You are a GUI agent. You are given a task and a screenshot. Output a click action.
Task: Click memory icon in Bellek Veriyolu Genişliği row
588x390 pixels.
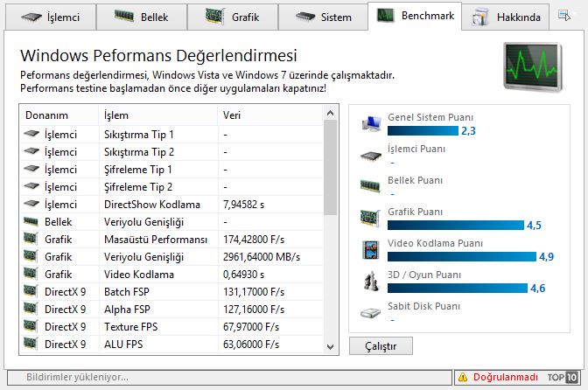pos(31,222)
